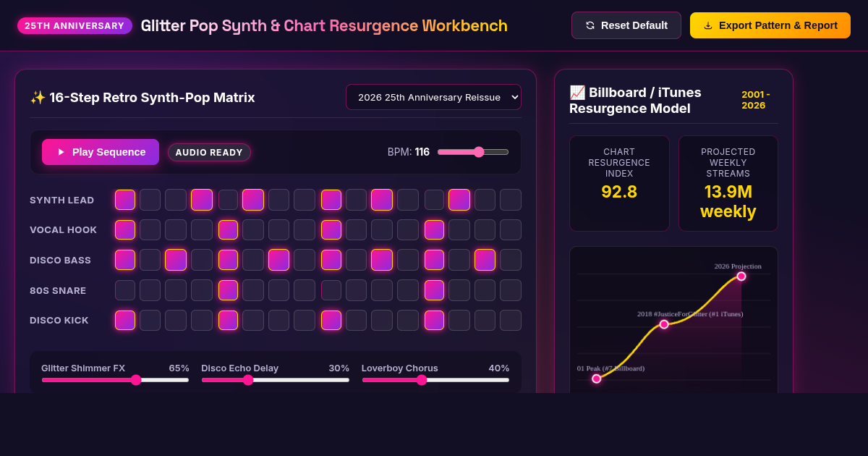
Task: Click the Disco Echo Delay 30% value
Action: (339, 368)
